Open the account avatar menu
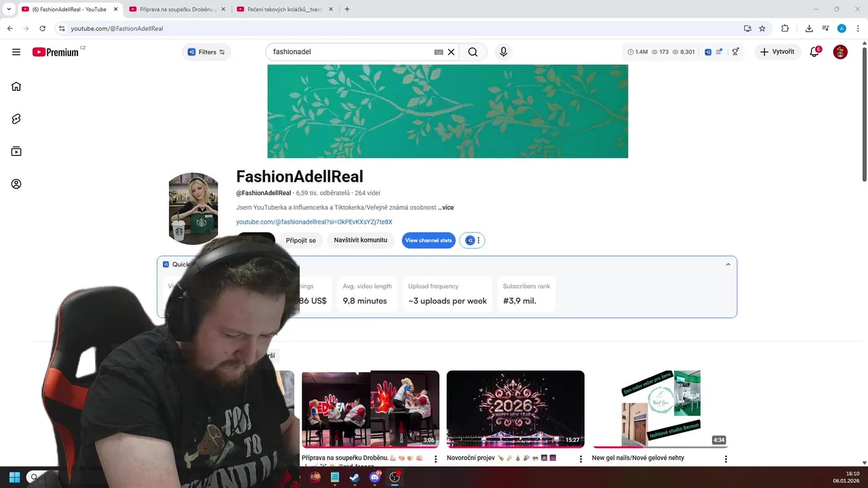This screenshot has width=868, height=488. pyautogui.click(x=840, y=52)
